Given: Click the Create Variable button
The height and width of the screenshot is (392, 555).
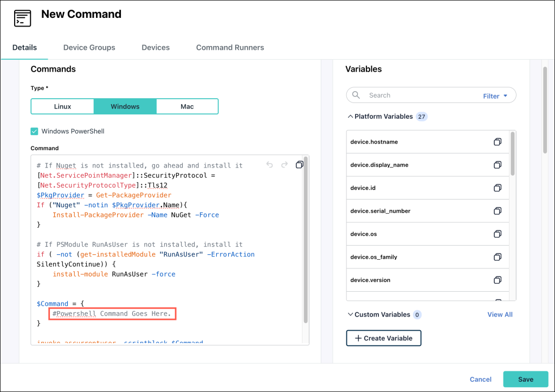Looking at the screenshot, I should coord(383,338).
